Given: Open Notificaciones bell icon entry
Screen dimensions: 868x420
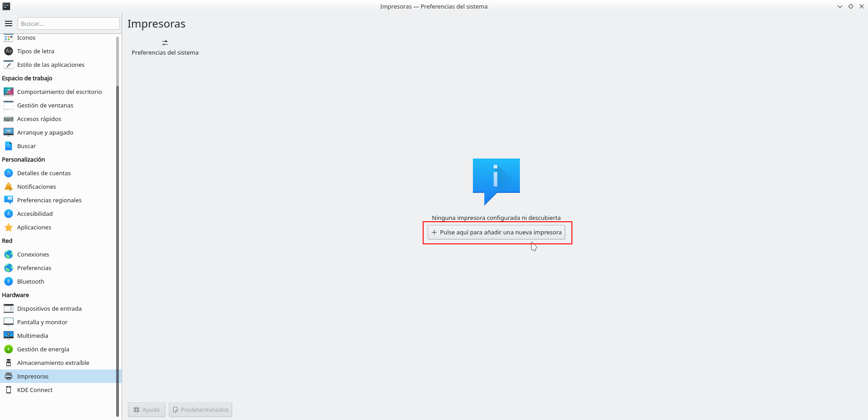Looking at the screenshot, I should 9,187.
